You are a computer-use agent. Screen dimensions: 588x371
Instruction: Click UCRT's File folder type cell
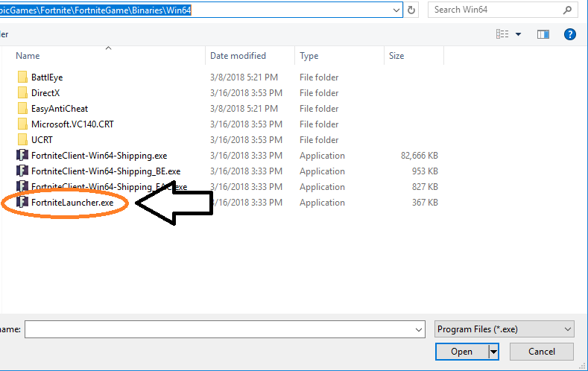[x=319, y=140]
